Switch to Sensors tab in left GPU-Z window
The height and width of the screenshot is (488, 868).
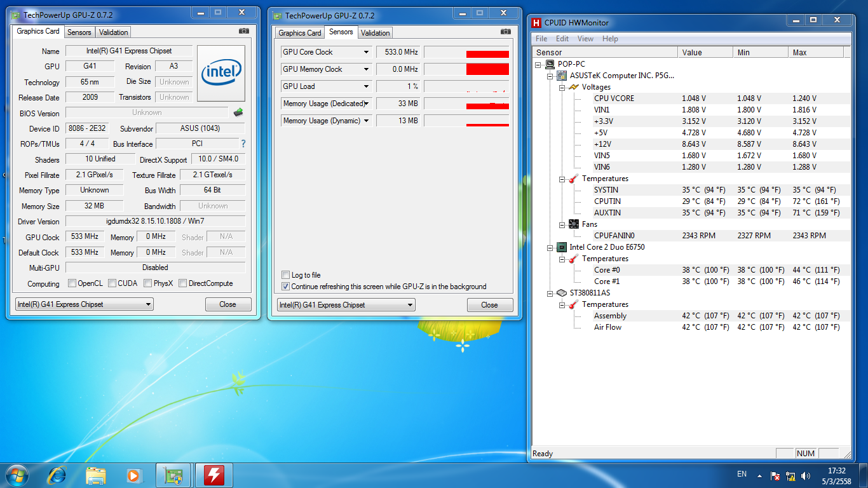79,32
